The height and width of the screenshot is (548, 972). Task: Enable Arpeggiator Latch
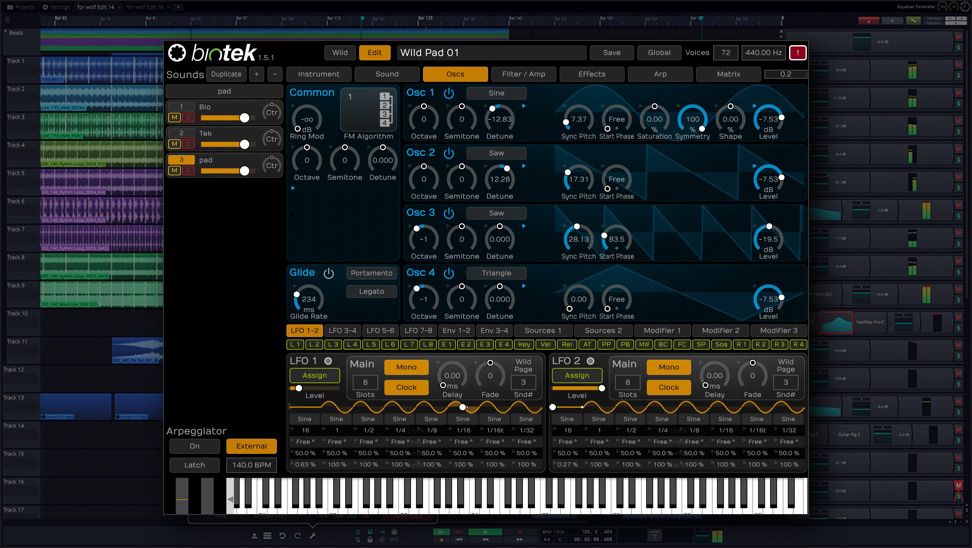[195, 465]
